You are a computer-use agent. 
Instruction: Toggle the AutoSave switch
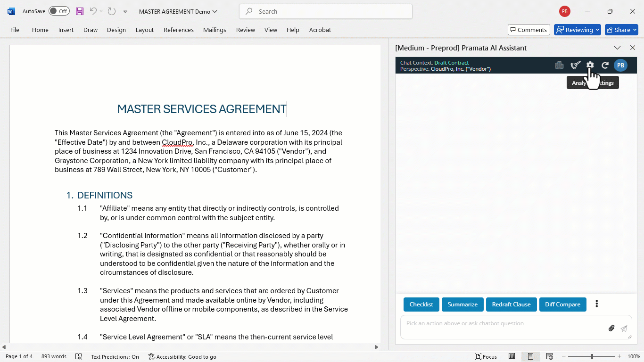coord(59,11)
